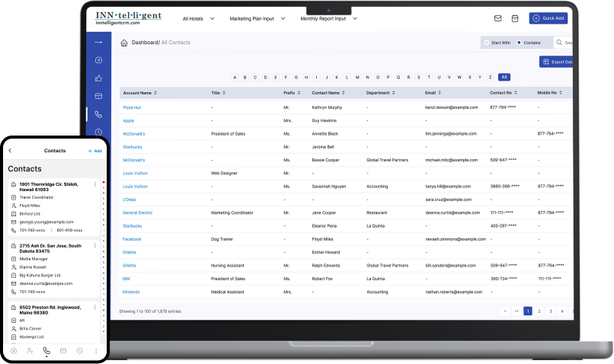Viewport: 614px width, 364px height.
Task: Click the first page double-arrow in pagination
Action: click(516, 311)
